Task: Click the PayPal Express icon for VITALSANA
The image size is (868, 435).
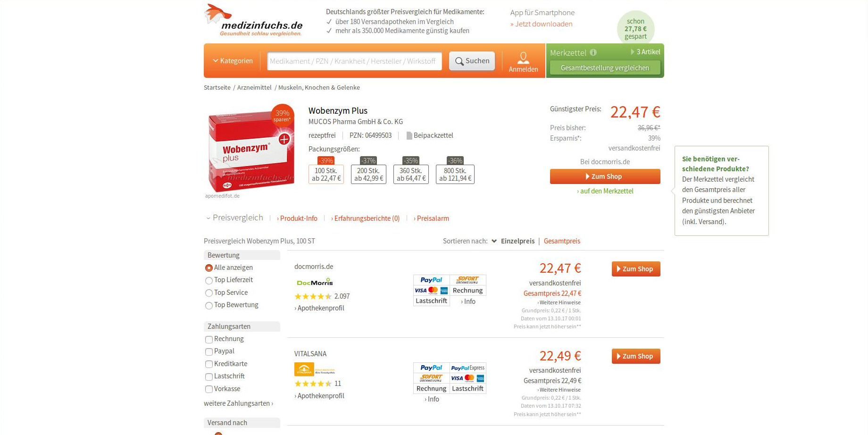Action: tap(467, 368)
